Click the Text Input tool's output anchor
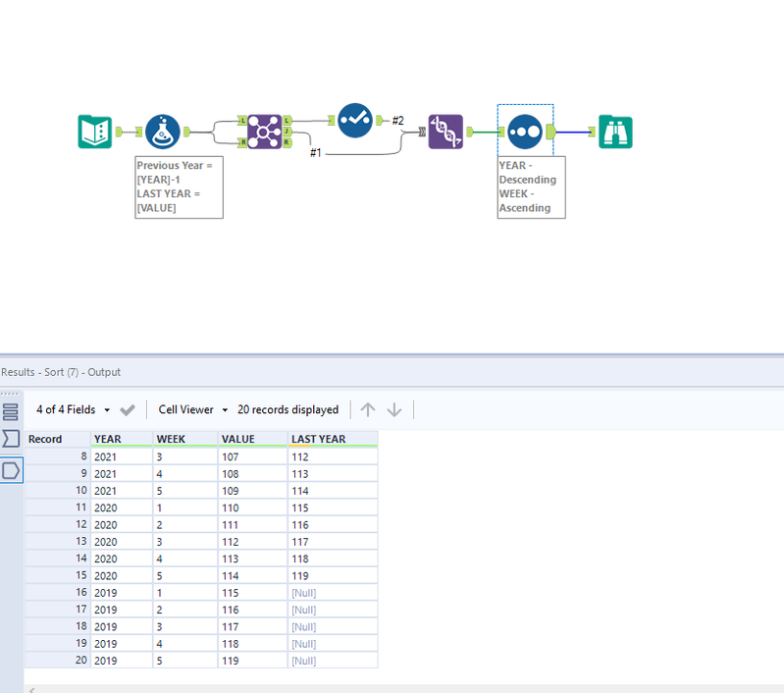The height and width of the screenshot is (693, 784). [x=119, y=132]
